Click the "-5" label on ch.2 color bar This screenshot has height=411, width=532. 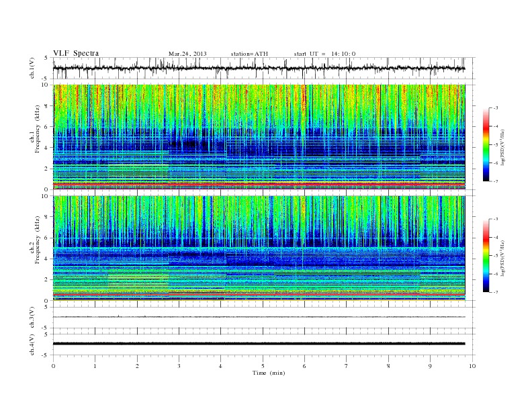495,256
